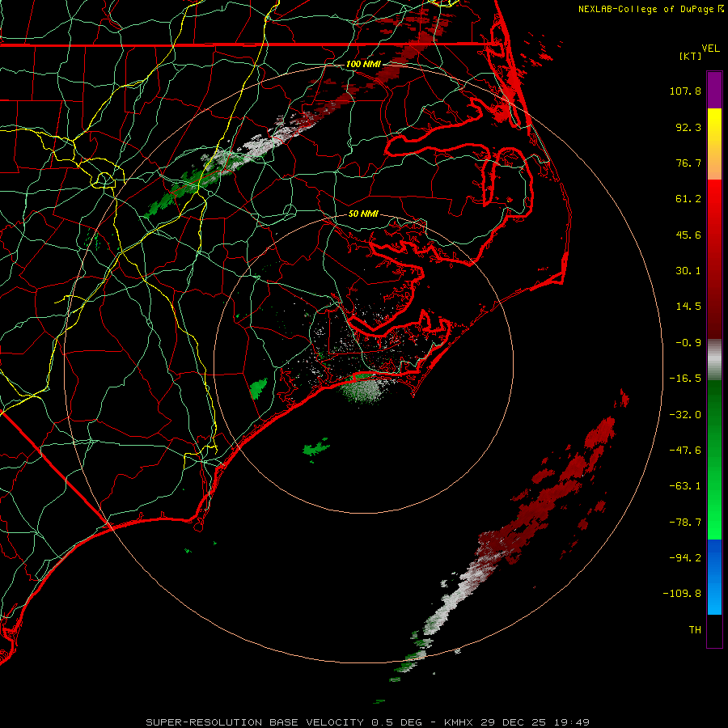Click the 14.5 legend value
The height and width of the screenshot is (728, 728).
(688, 307)
